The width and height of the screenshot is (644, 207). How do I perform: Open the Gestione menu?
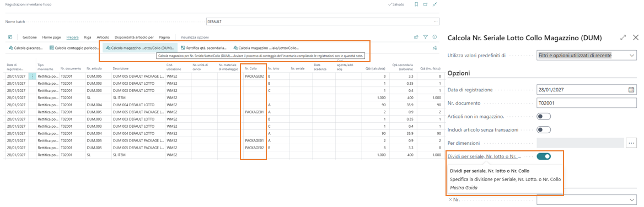30,37
